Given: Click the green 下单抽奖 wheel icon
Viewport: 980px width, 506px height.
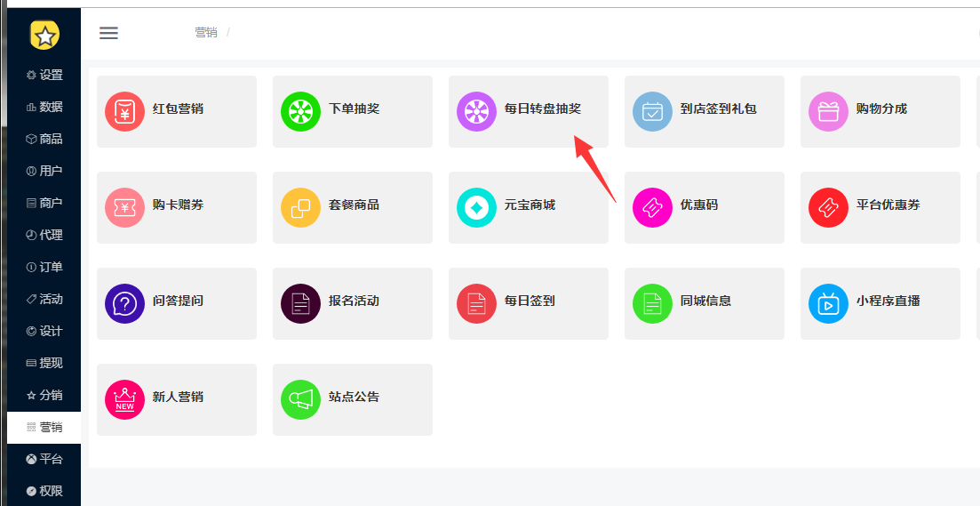Looking at the screenshot, I should pos(300,111).
